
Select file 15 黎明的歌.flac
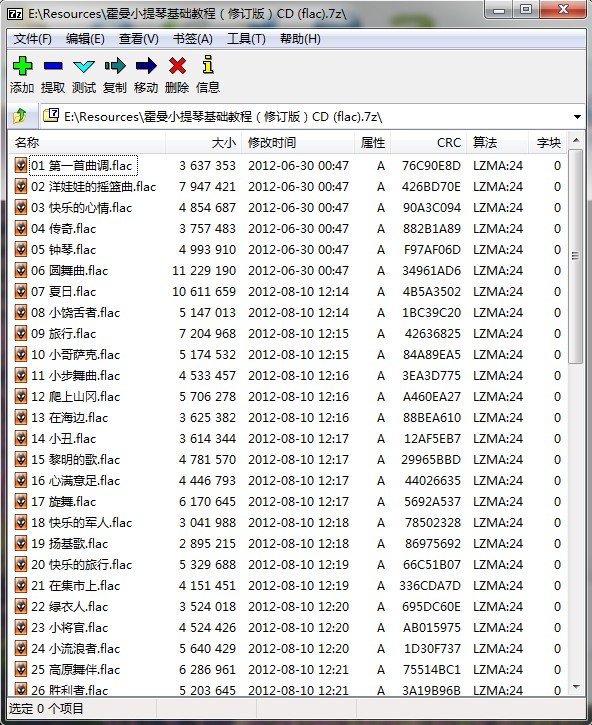tap(75, 460)
